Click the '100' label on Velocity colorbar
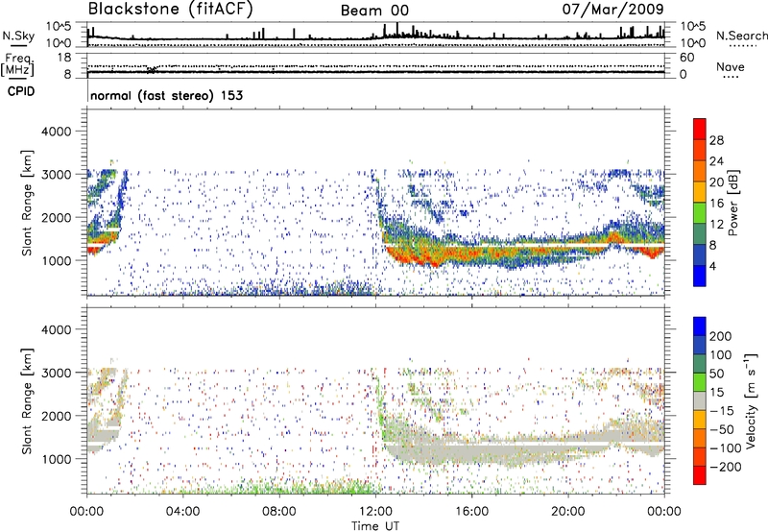The image size is (768, 532). click(721, 355)
